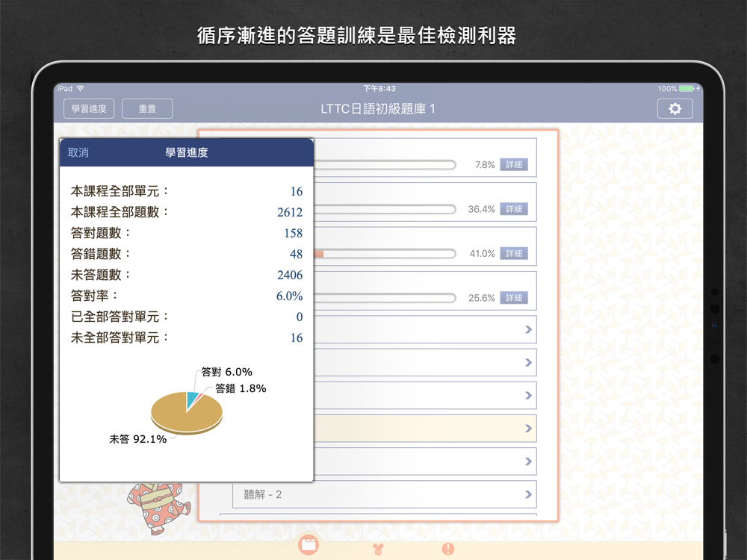Tap the 答錯 1.8% chart label
Image resolution: width=747 pixels, height=560 pixels.
[241, 388]
